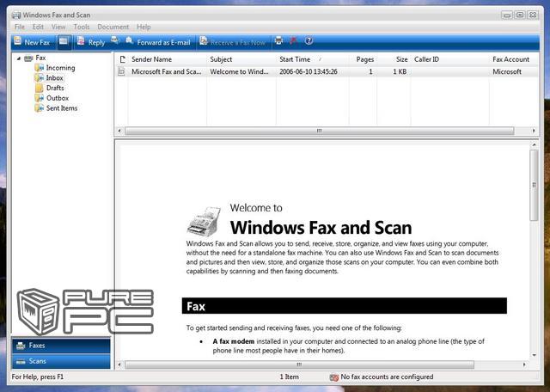Image resolution: width=550 pixels, height=392 pixels.
Task: Click the Print icon in the toolbar
Action: (278, 40)
